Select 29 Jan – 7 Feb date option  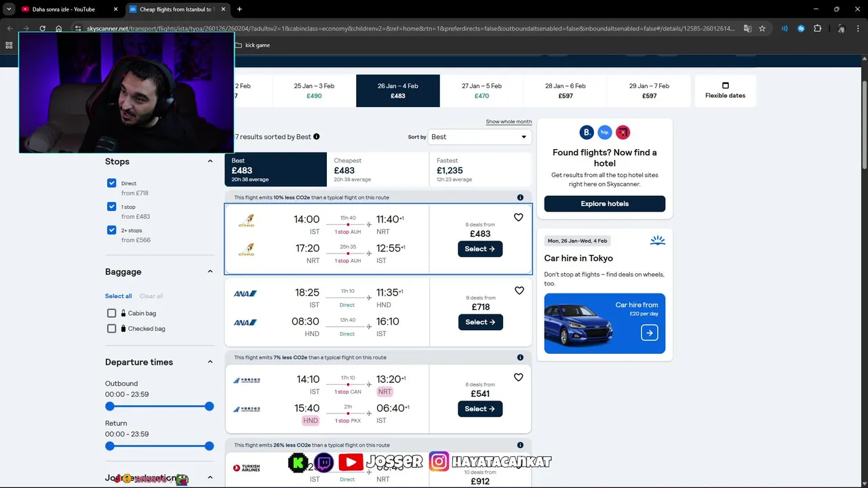[649, 91]
